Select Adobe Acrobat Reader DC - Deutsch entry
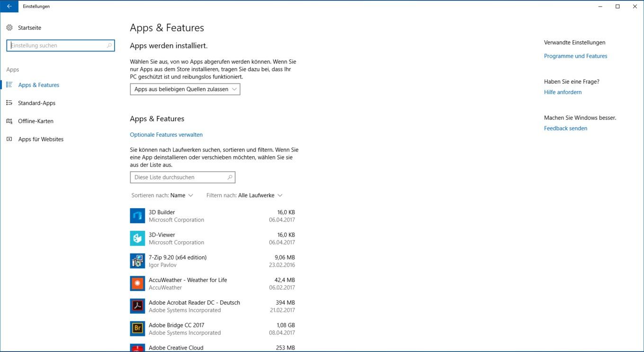Image resolution: width=644 pixels, height=352 pixels. (214, 306)
